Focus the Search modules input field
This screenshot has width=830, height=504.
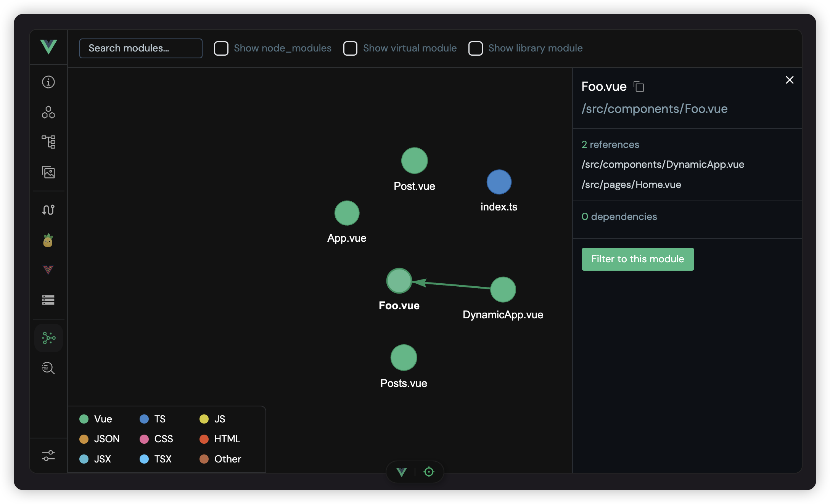point(141,48)
